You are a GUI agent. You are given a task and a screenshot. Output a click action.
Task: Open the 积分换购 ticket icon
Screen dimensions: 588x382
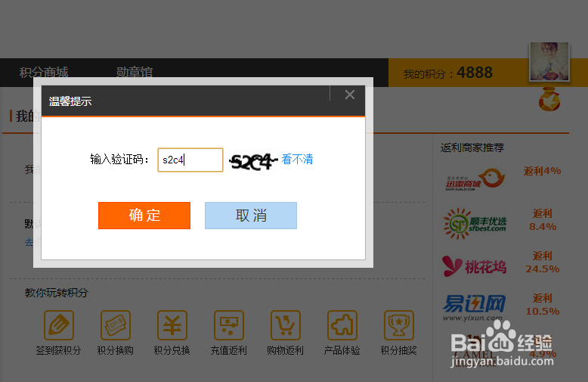(x=116, y=325)
